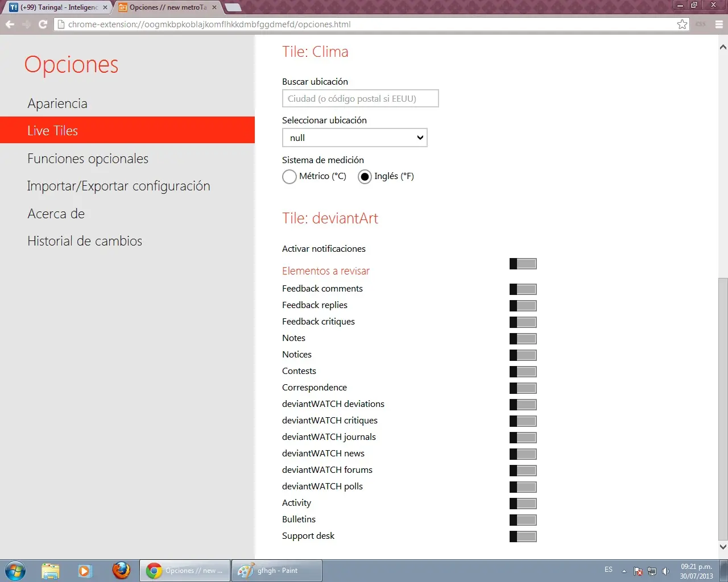Image resolution: width=728 pixels, height=582 pixels.
Task: Click the vertical scrollbar thumb
Action: point(723,409)
